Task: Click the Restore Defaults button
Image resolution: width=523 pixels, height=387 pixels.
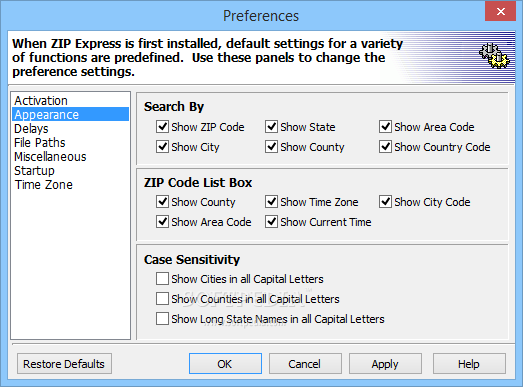Action: coord(64,364)
